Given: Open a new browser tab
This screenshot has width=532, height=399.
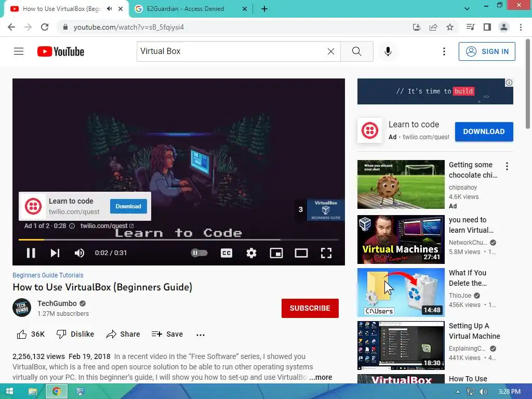Looking at the screenshot, I should pyautogui.click(x=264, y=9).
